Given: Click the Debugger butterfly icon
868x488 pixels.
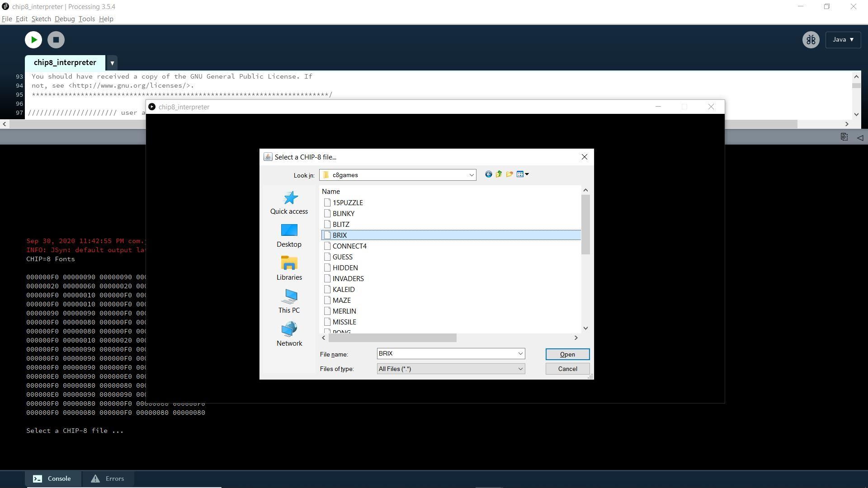Looking at the screenshot, I should pyautogui.click(x=811, y=40).
